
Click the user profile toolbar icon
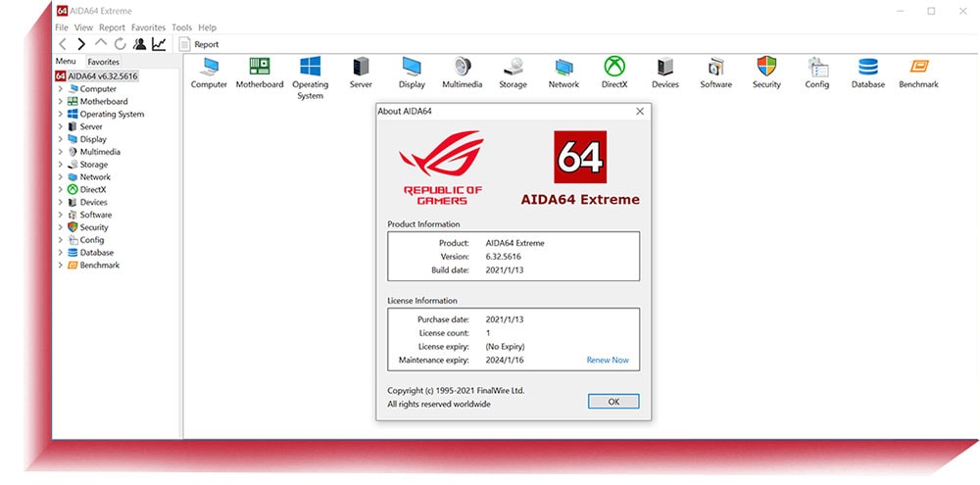[x=139, y=44]
